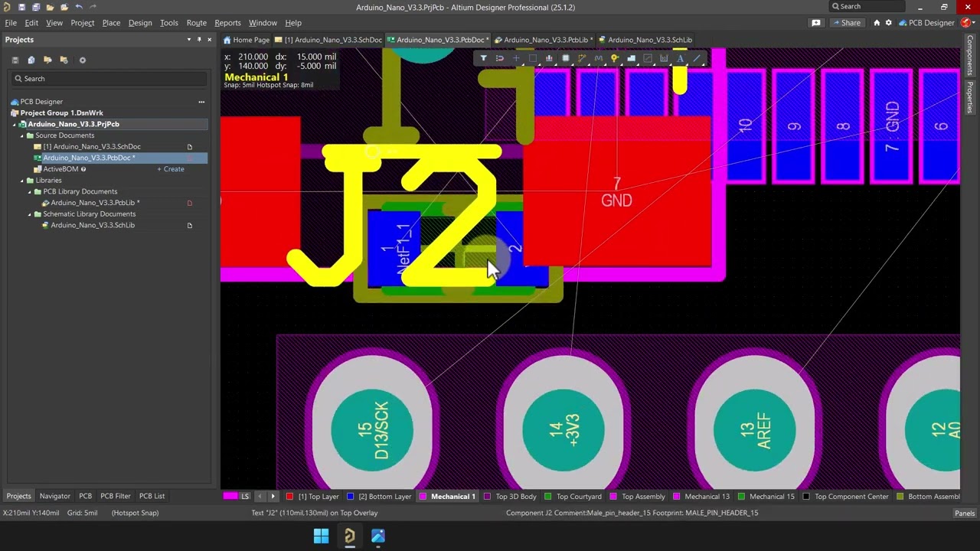Pin the Projects panel
This screenshot has width=980, height=551.
pyautogui.click(x=199, y=40)
